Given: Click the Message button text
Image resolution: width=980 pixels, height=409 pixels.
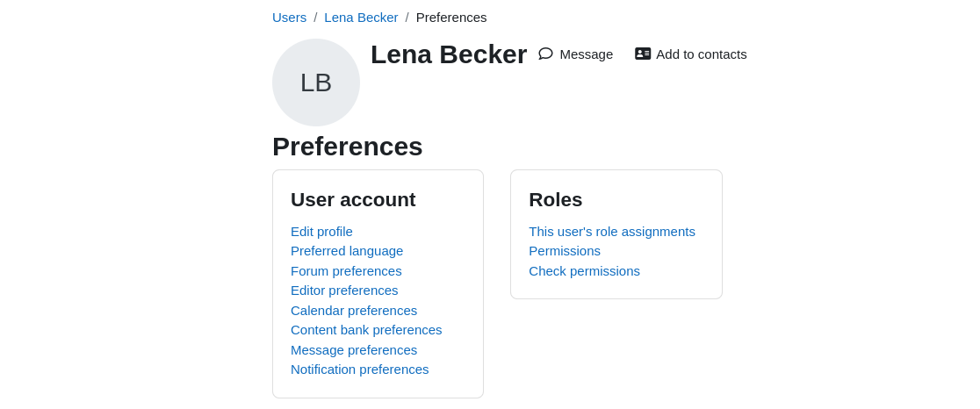Looking at the screenshot, I should click(x=587, y=54).
